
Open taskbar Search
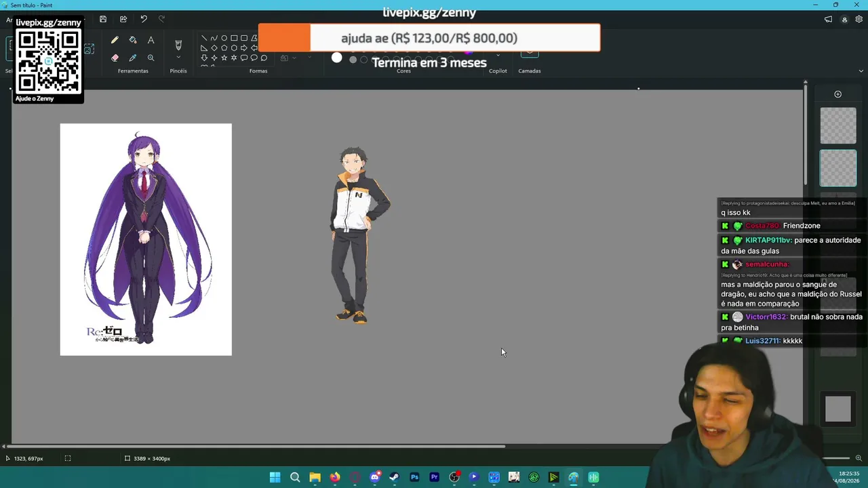[x=295, y=477]
